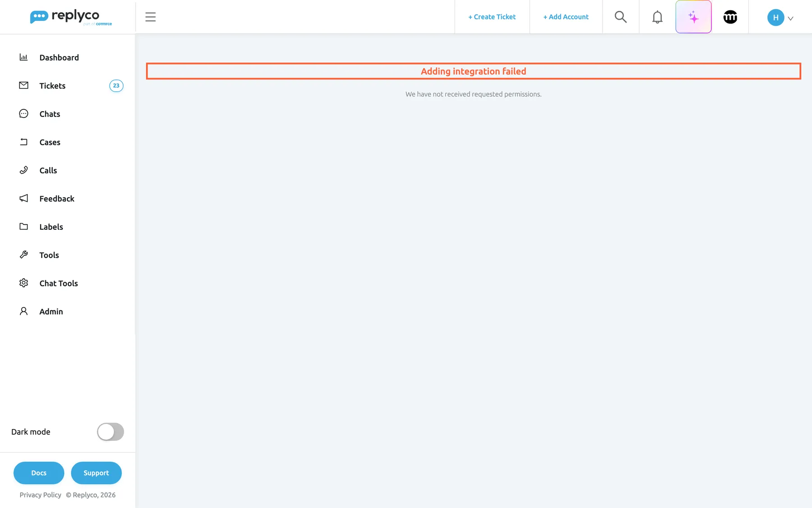The image size is (812, 508).
Task: Open the Privacy Policy link
Action: point(40,495)
